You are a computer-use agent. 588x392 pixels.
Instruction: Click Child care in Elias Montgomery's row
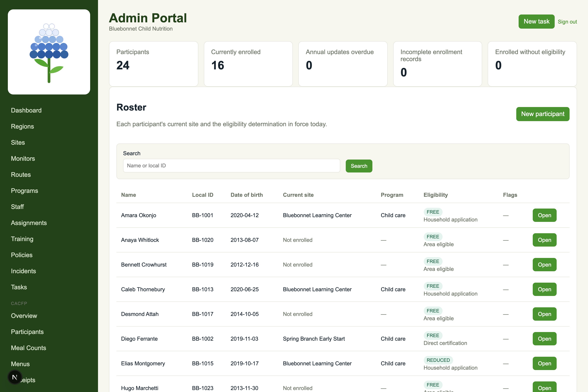pyautogui.click(x=393, y=364)
